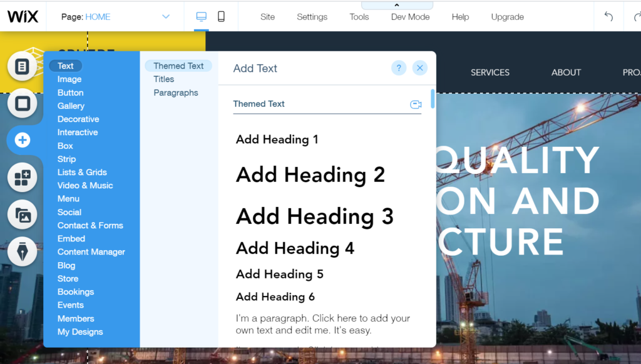Switch to mobile view icon
The image size is (641, 364).
(x=221, y=17)
